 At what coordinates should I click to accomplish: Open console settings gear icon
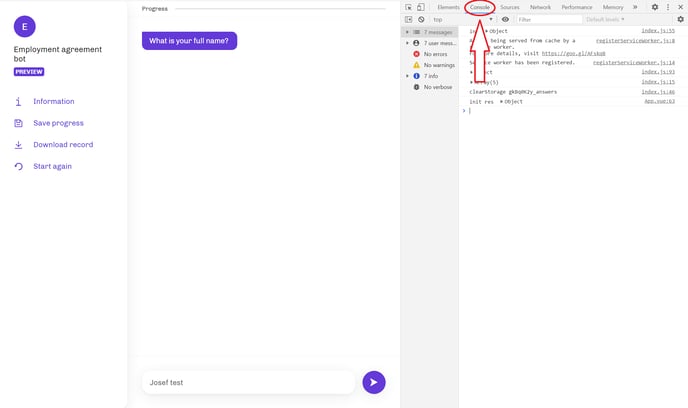coord(681,19)
